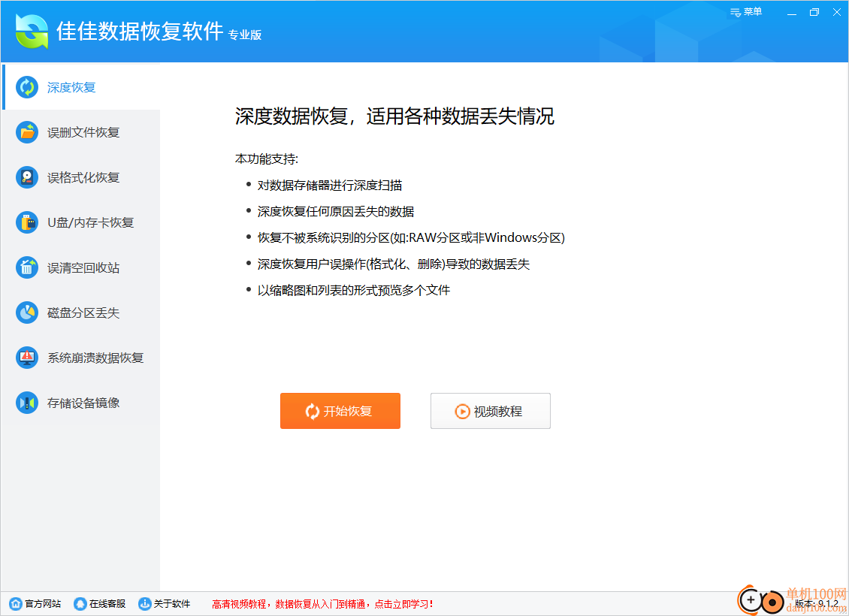
Task: Click text 深度恢复任何原因丢失的数据
Action: pos(336,212)
